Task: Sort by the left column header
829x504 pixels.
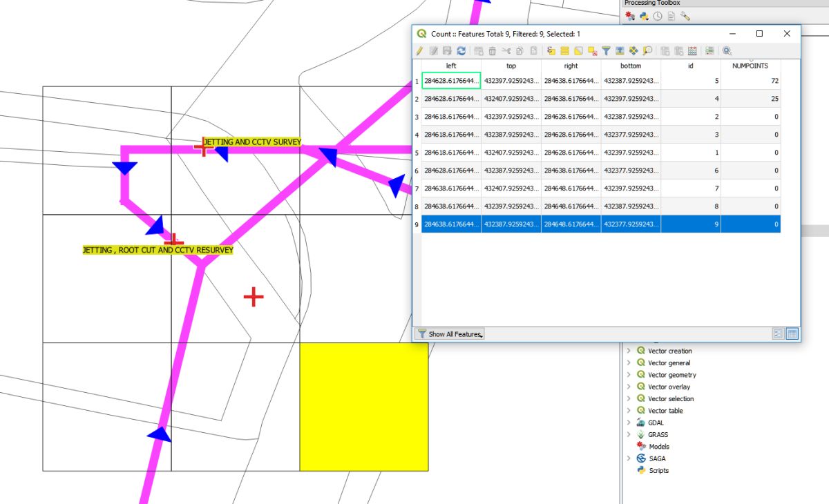Action: click(451, 66)
